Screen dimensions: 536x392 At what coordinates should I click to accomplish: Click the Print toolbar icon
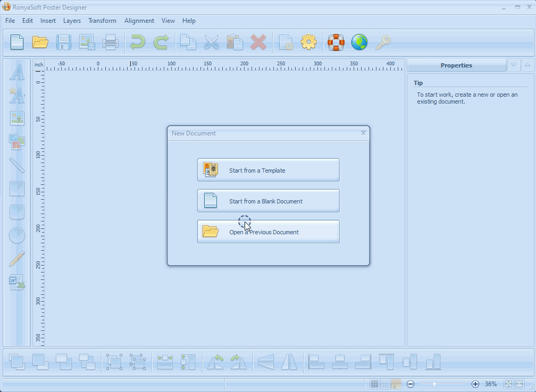(x=111, y=42)
